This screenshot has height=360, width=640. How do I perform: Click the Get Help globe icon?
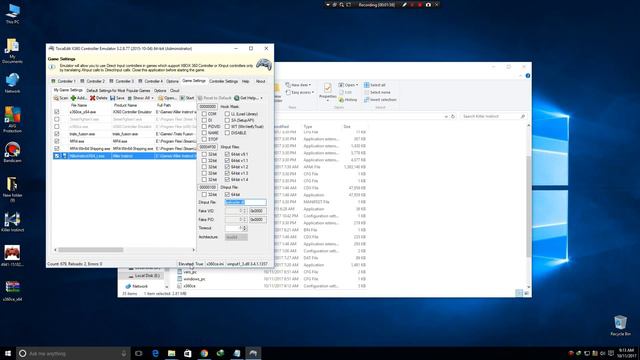(x=236, y=98)
